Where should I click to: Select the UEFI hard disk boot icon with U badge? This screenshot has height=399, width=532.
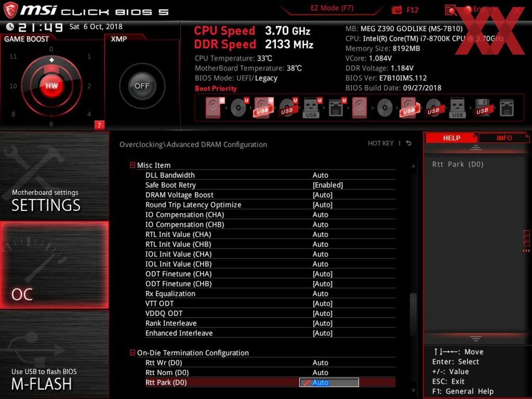pos(214,108)
